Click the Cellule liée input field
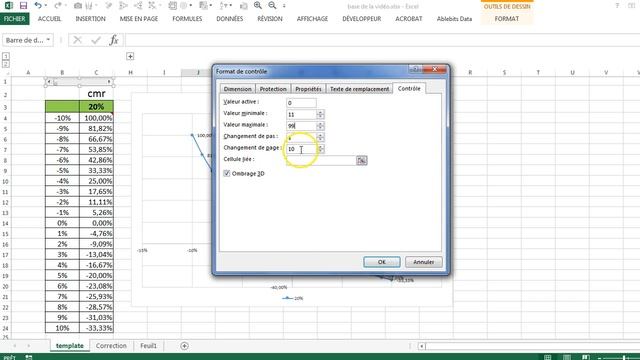The height and width of the screenshot is (360, 640). tap(321, 160)
